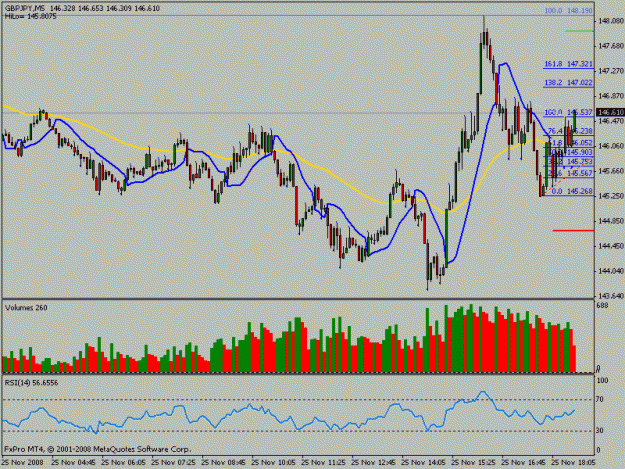Click the Volumes 260 indicator label

(26, 308)
